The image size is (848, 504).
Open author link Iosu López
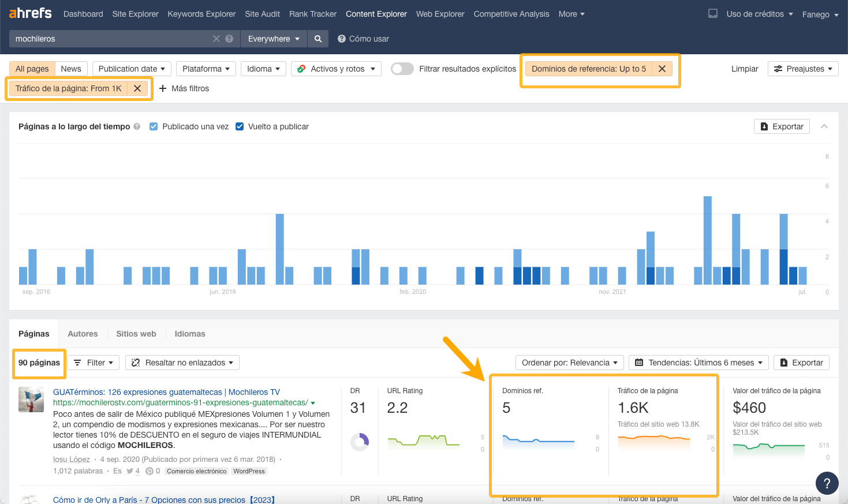pos(71,459)
